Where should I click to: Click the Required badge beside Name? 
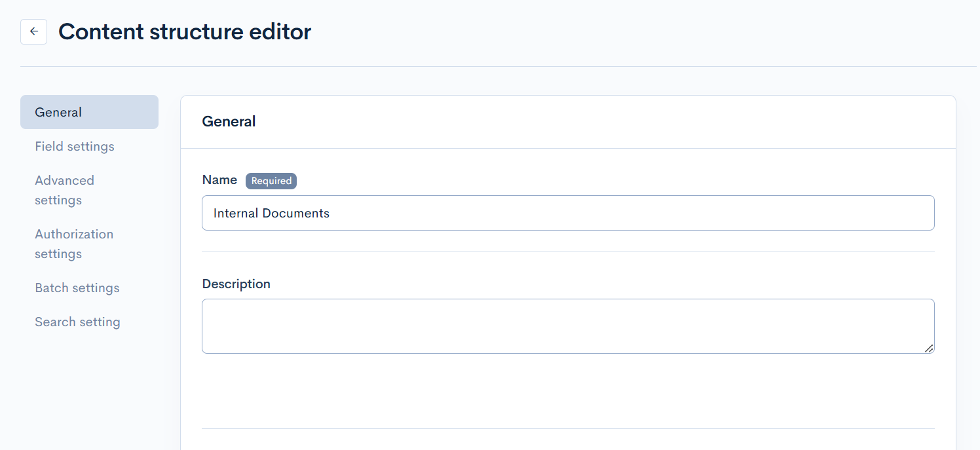[x=271, y=181]
